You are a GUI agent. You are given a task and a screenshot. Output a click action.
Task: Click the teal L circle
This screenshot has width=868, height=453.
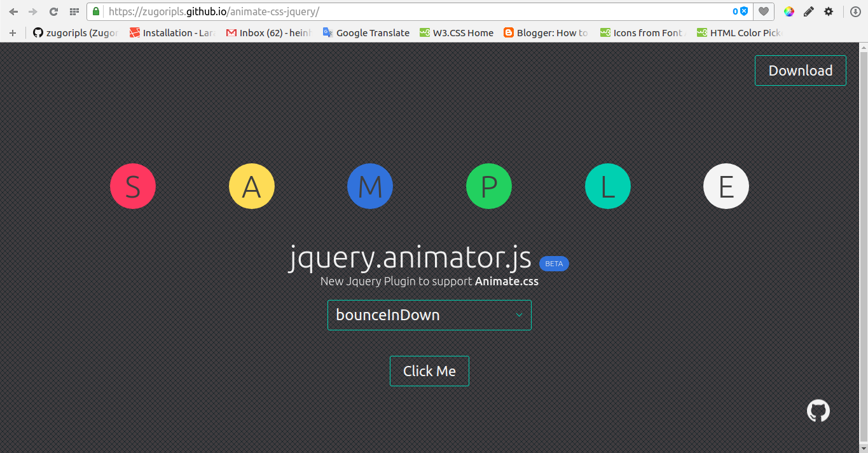pos(608,186)
